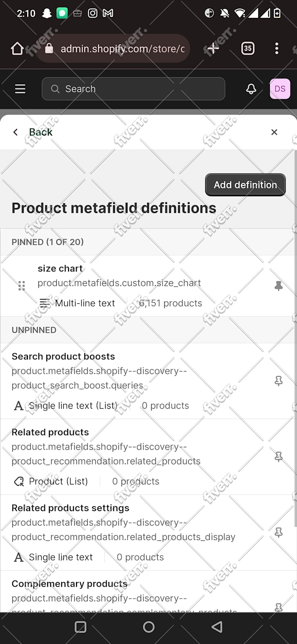Pin the Related products settings definition
The height and width of the screenshot is (644, 297).
tap(278, 533)
